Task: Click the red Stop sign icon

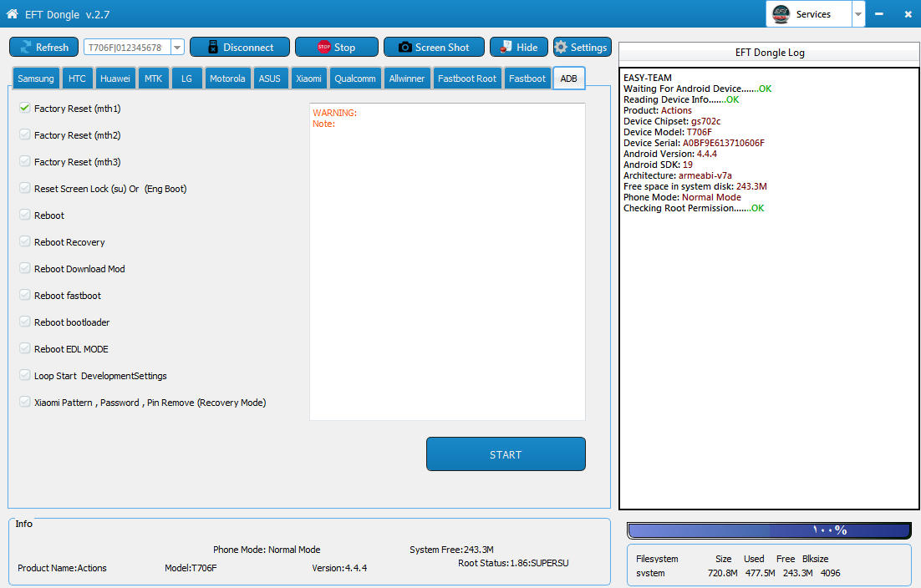Action: pyautogui.click(x=323, y=48)
